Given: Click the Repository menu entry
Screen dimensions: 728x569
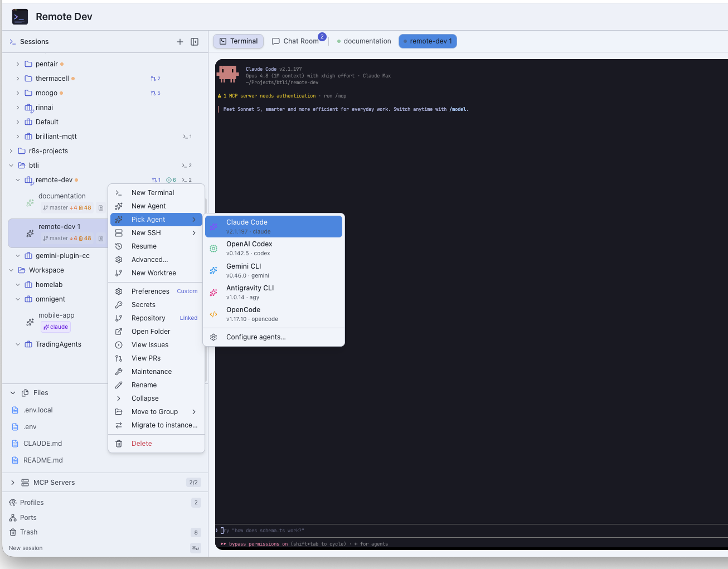Looking at the screenshot, I should coord(156,318).
